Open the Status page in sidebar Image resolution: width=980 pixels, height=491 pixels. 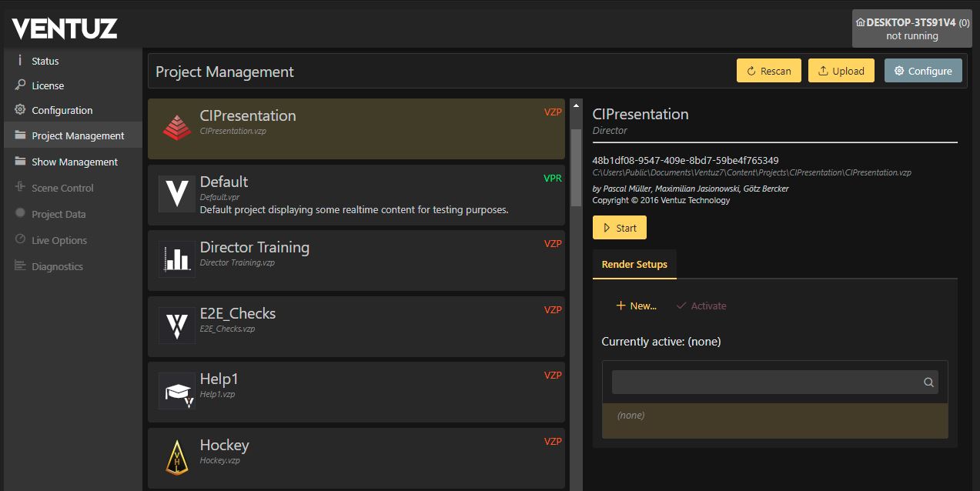[45, 61]
